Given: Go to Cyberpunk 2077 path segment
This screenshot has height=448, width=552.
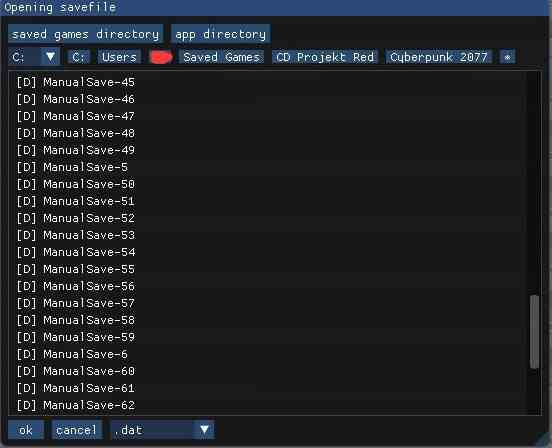Looking at the screenshot, I should [x=438, y=57].
